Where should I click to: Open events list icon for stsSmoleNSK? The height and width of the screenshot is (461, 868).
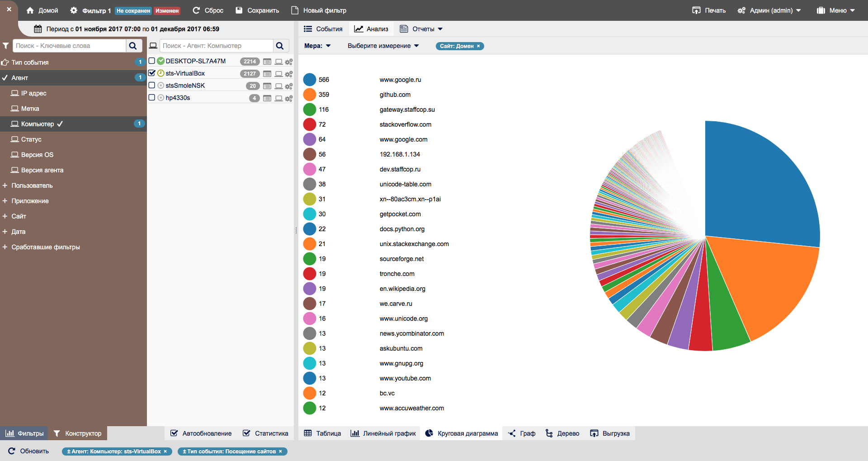[267, 86]
